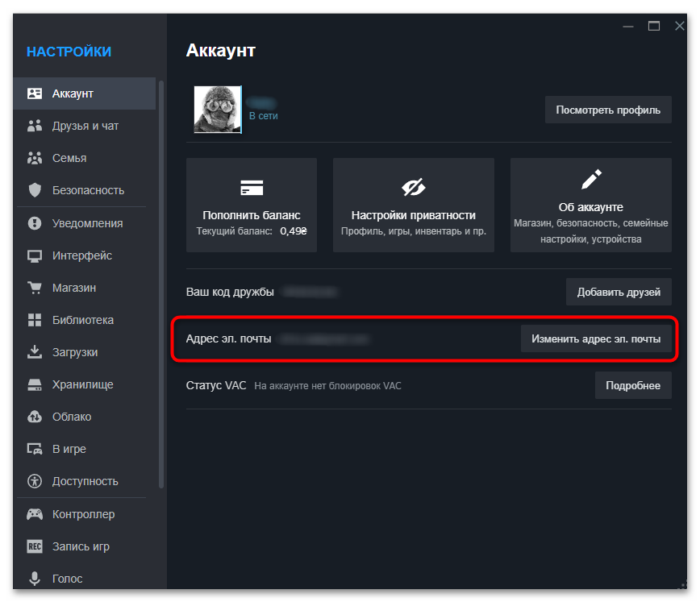Switch to the Загрузки section
This screenshot has height=602, width=700.
(x=85, y=352)
